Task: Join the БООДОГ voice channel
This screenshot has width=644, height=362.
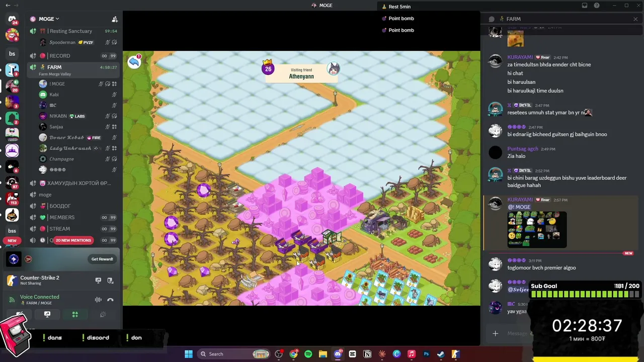Action: pos(74,206)
